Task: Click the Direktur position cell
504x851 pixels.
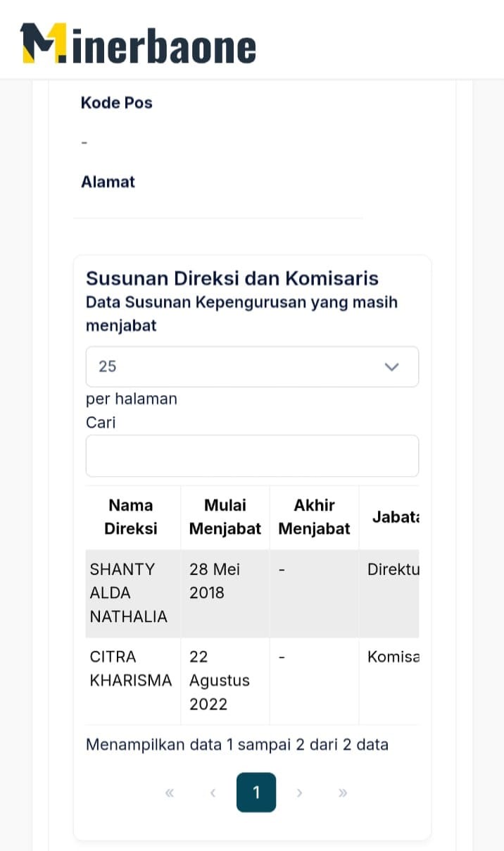Action: tap(393, 569)
